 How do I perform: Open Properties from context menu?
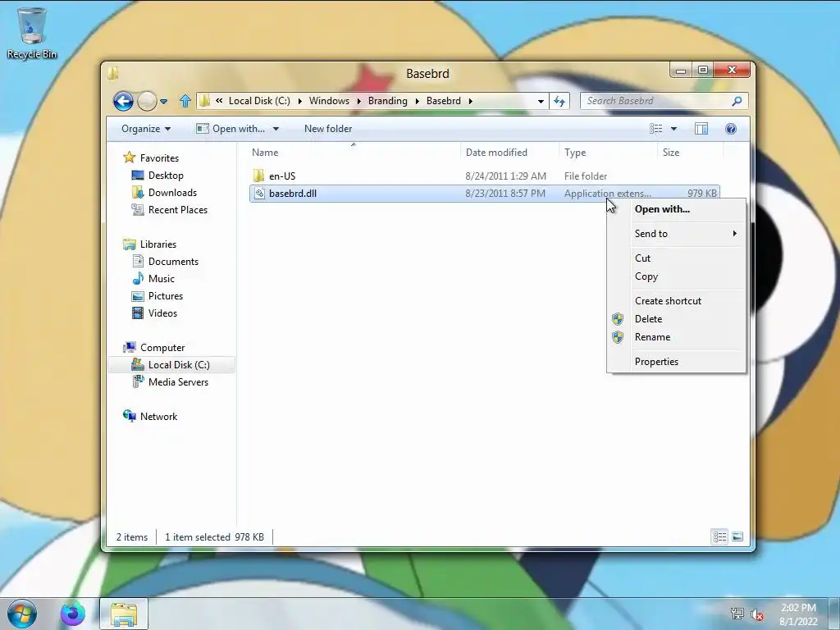click(x=676, y=362)
